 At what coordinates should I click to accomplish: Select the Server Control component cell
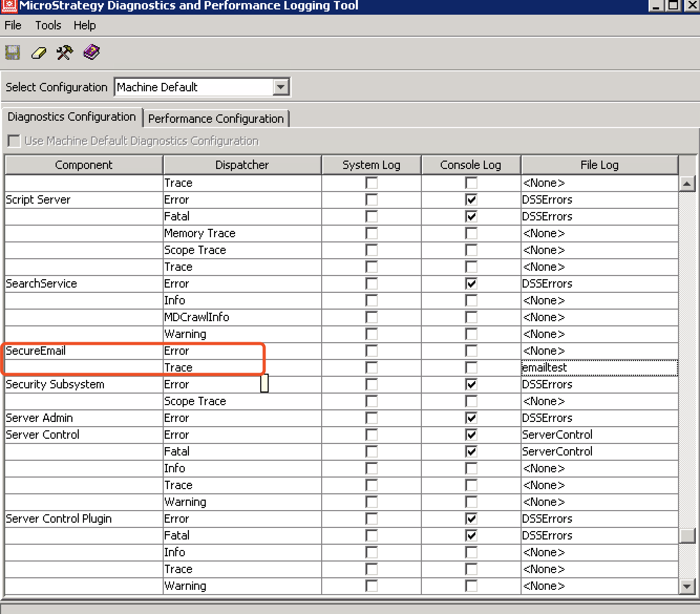pyautogui.click(x=84, y=435)
